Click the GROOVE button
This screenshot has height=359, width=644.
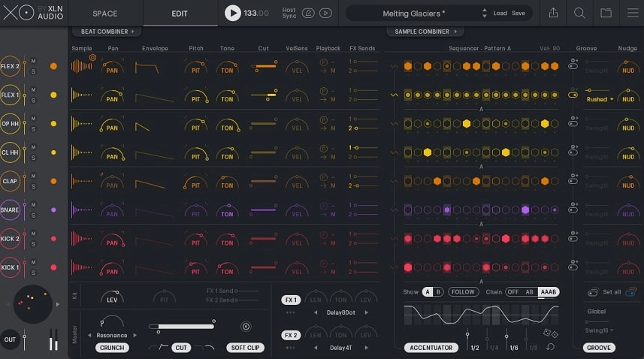click(598, 348)
